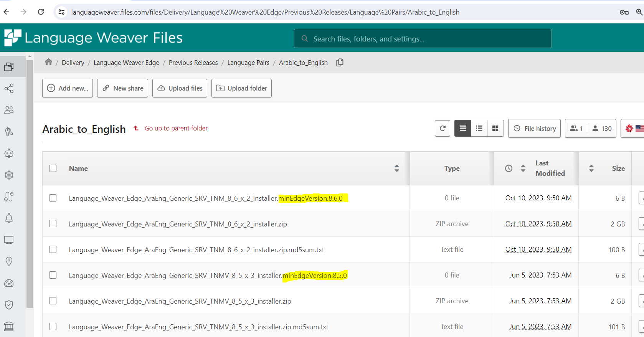The image size is (644, 337).
Task: Select the TNM_8_6_x_2_installer.minEdgeVersion.8.6.0 file checkbox
Action: click(53, 198)
